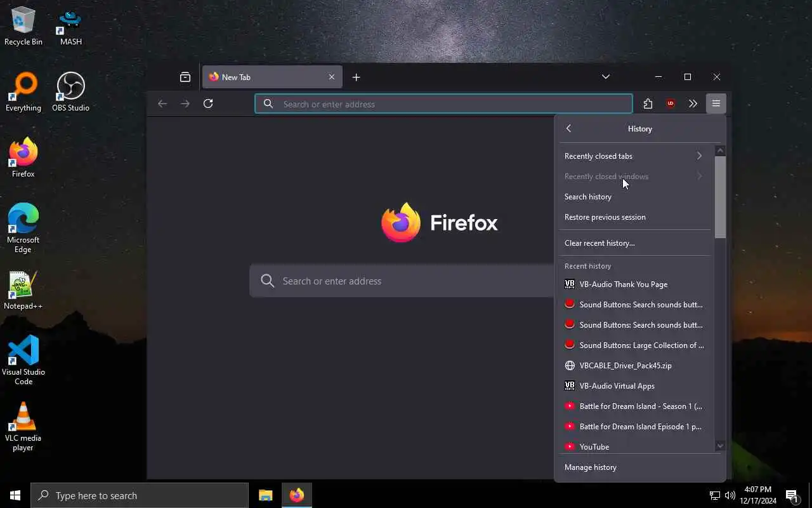Open a new tab with the plus button
Viewport: 812px width, 508px height.
[x=357, y=77]
